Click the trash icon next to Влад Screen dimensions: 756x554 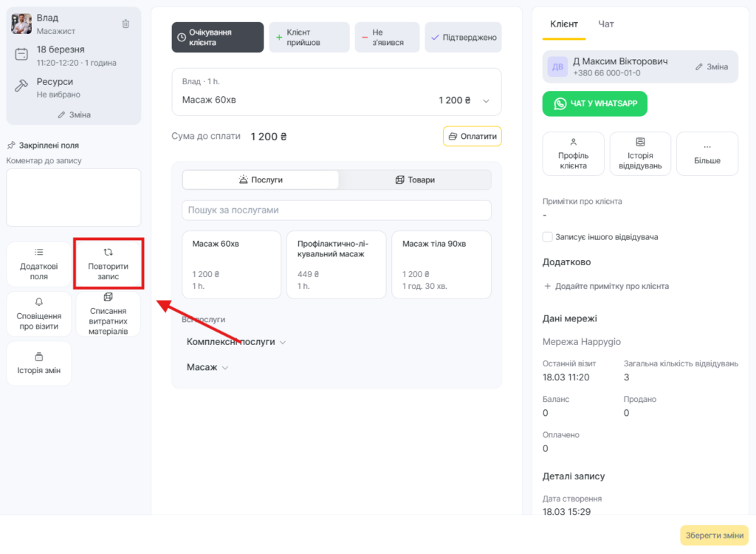coord(126,24)
